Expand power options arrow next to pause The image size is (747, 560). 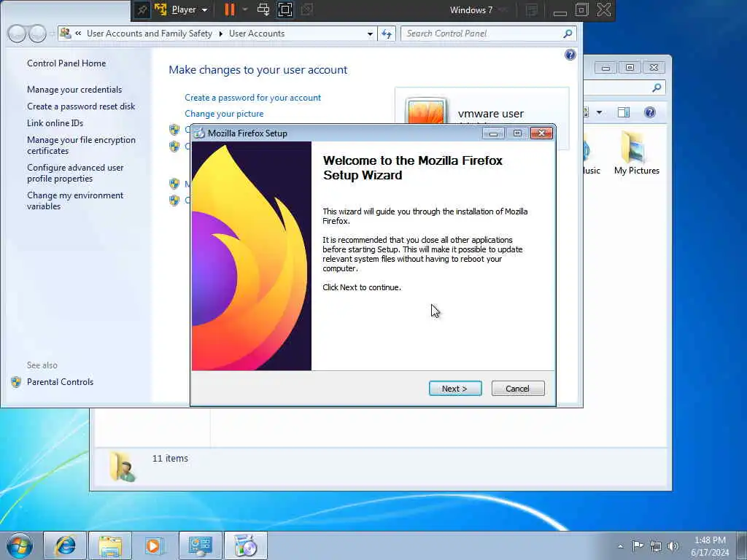tap(245, 9)
